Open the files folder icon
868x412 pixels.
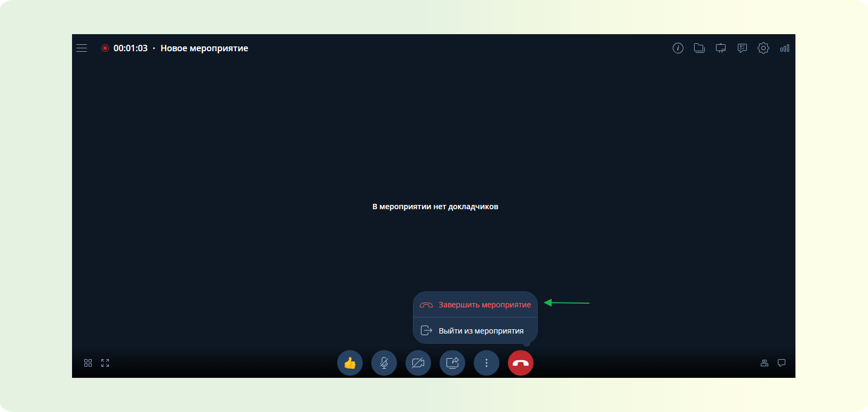[x=699, y=48]
